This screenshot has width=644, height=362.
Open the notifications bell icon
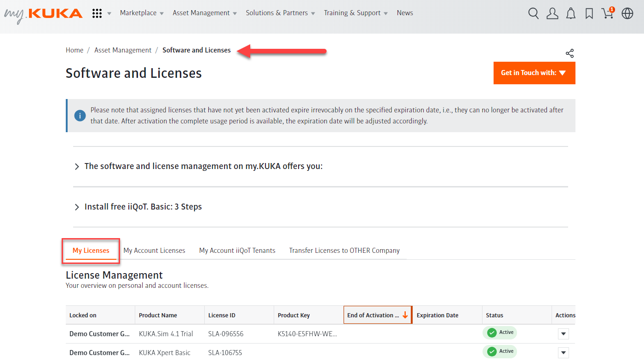coord(571,13)
